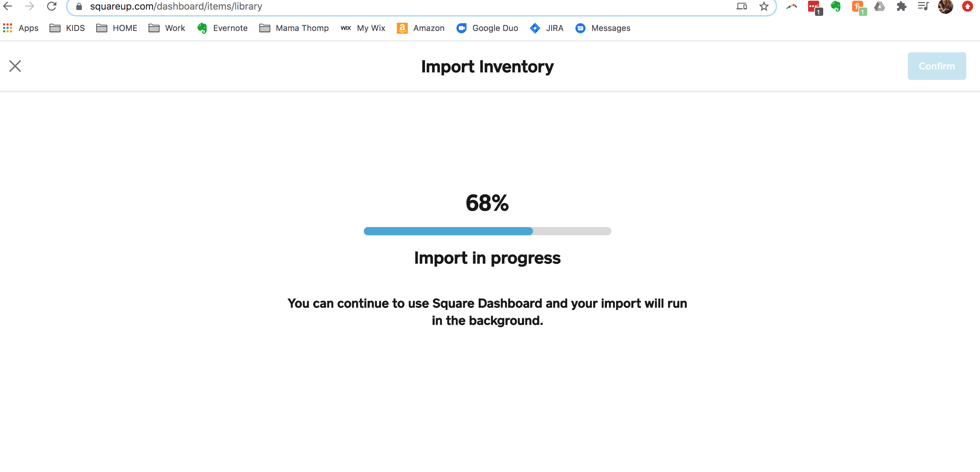Click the user profile avatar
Image resolution: width=980 pixels, height=472 pixels.
pos(945,6)
